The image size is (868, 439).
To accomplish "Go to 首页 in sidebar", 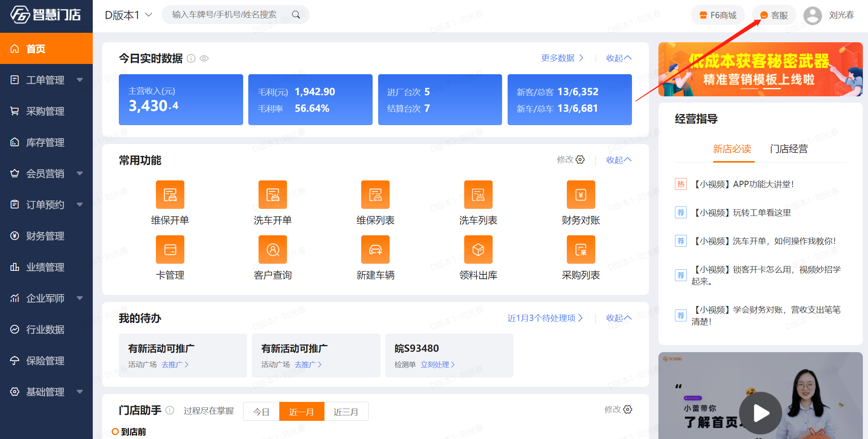I will pyautogui.click(x=46, y=49).
